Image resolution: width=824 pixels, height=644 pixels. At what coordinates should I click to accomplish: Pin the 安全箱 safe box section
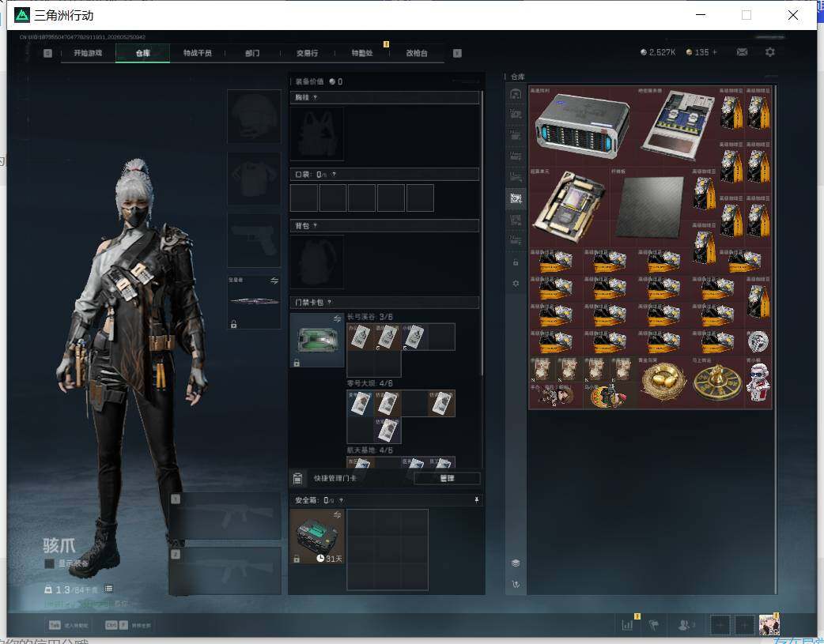pyautogui.click(x=477, y=500)
